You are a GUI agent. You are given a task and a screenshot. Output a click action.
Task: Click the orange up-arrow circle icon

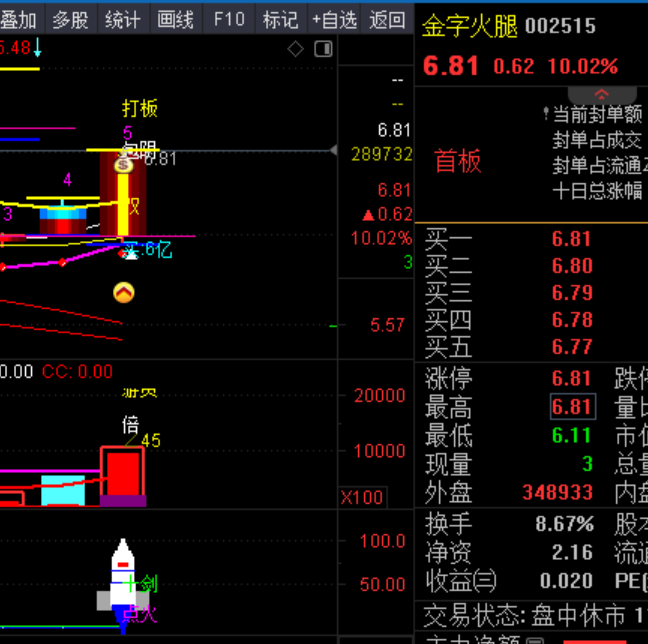(x=124, y=293)
